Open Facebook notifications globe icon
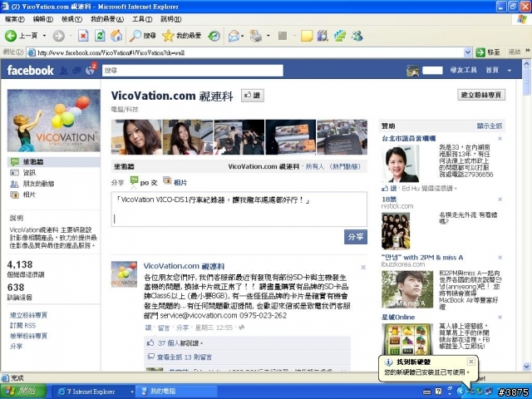Viewport: 532px width, 399px height. click(x=90, y=71)
